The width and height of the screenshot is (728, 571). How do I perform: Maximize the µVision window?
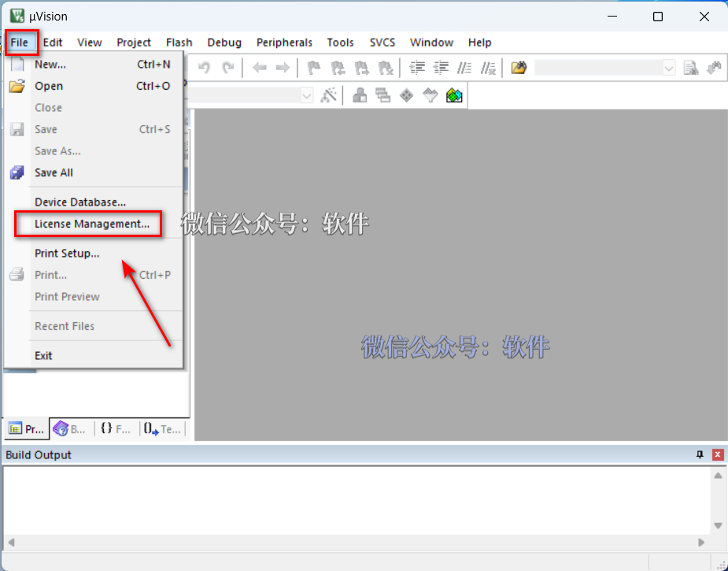(x=658, y=17)
